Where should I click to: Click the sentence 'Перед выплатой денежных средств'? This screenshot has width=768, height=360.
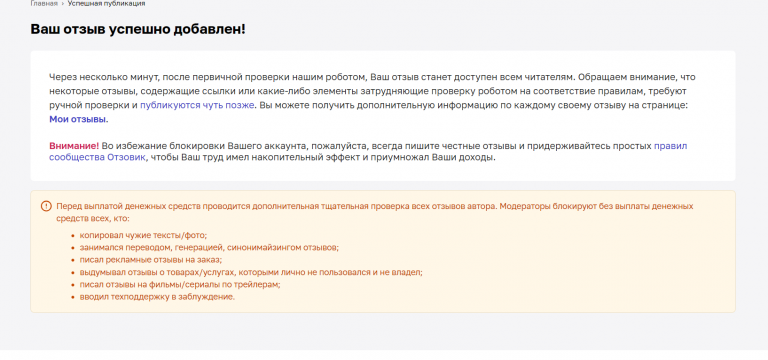375,212
